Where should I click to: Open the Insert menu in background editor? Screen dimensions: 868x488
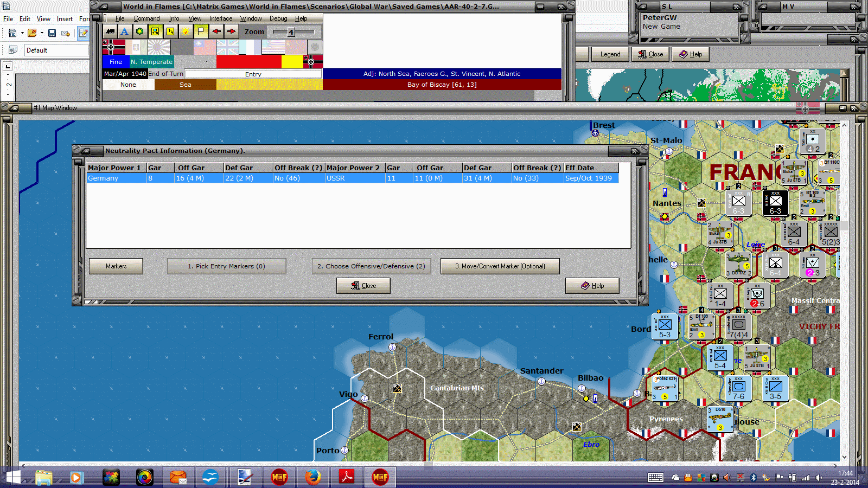point(65,19)
